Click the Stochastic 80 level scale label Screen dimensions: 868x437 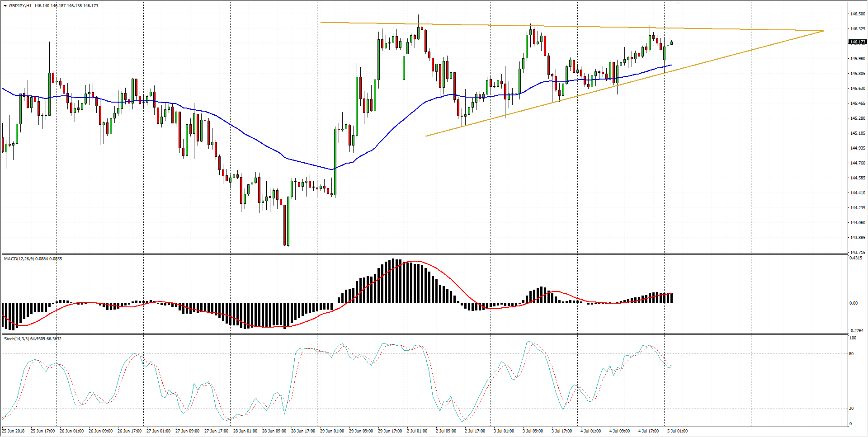point(852,354)
